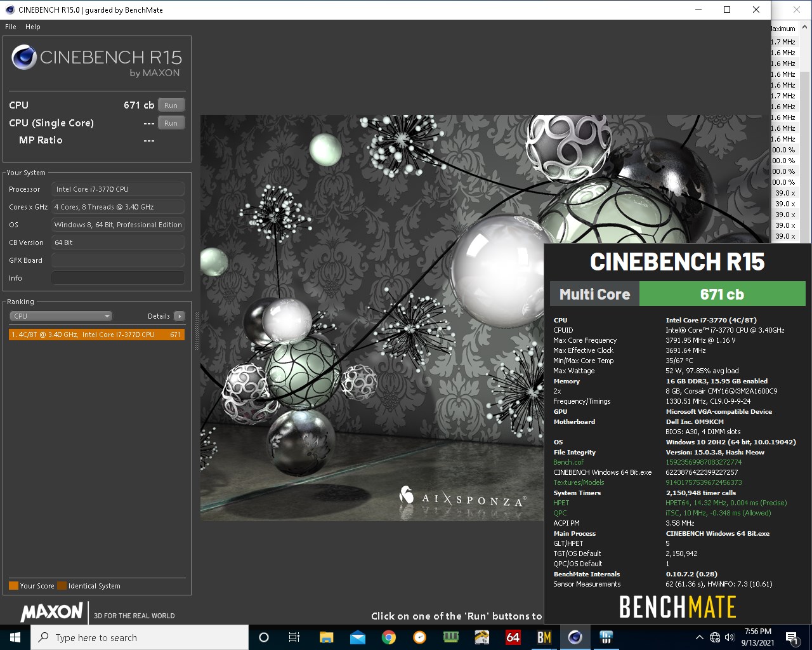Click the Textures/Models integrity entry
Viewport: 812px width, 650px height.
click(x=579, y=482)
